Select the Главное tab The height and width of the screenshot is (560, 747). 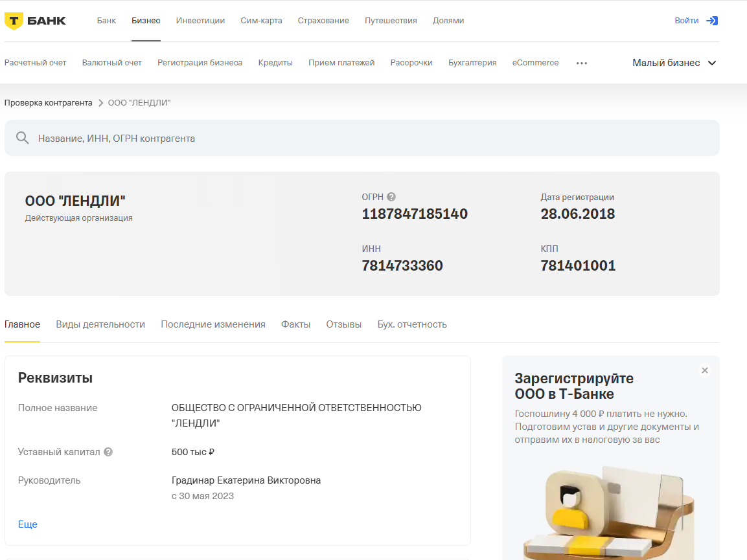23,324
